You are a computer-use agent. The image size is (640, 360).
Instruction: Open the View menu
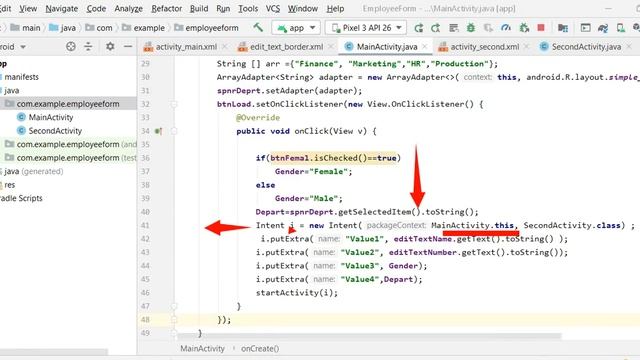28,8
